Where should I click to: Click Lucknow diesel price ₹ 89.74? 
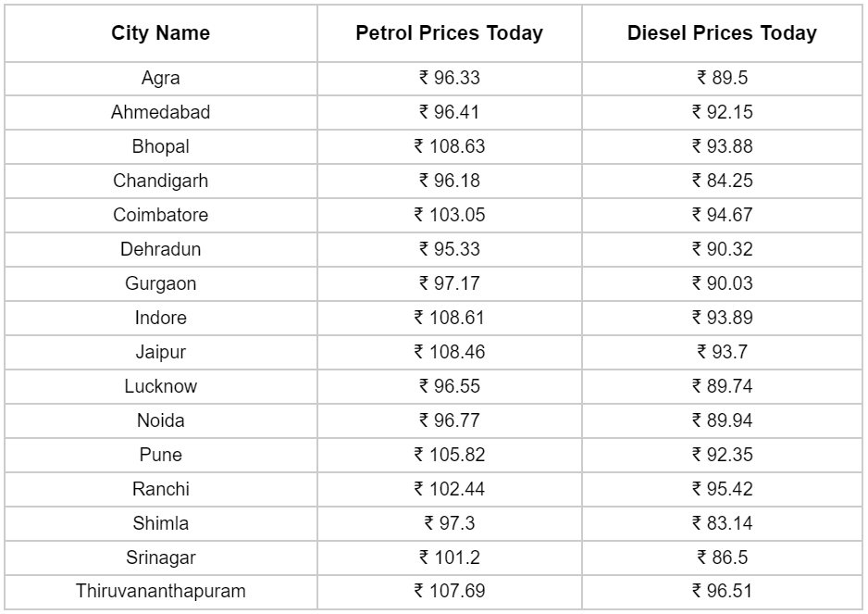722,386
